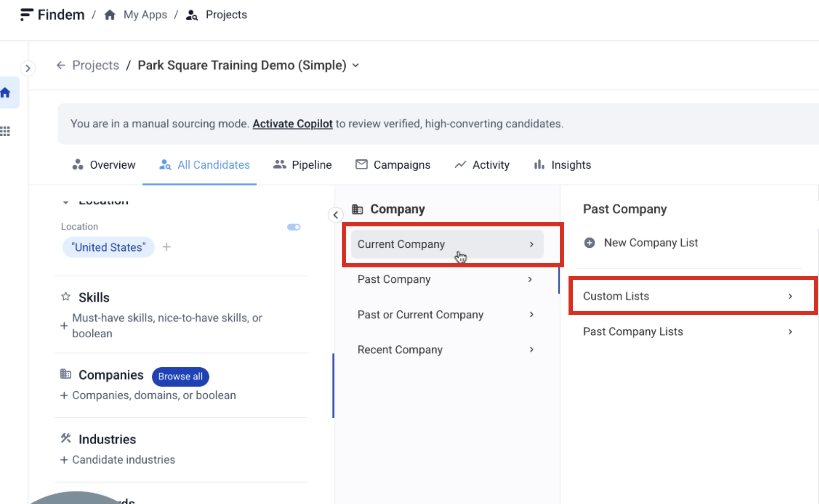This screenshot has width=819, height=504.
Task: Add Candidate industries filter
Action: point(118,460)
